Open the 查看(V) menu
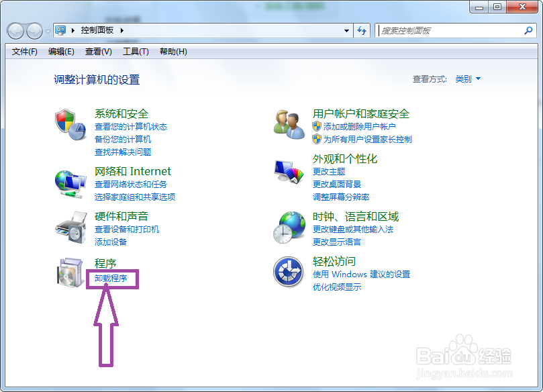This screenshot has height=392, width=543. (x=99, y=52)
